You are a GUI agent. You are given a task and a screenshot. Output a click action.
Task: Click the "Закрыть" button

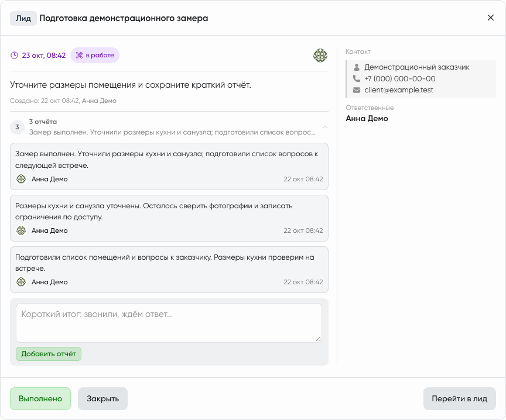(102, 399)
